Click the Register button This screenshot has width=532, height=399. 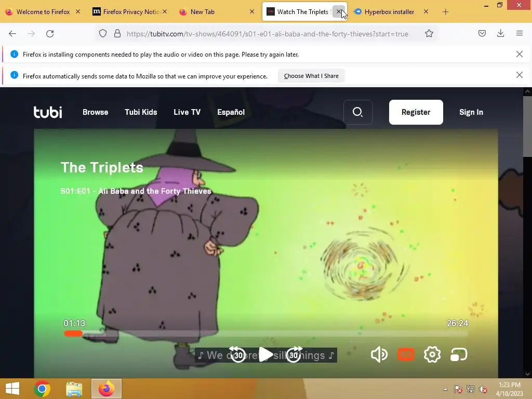416,112
